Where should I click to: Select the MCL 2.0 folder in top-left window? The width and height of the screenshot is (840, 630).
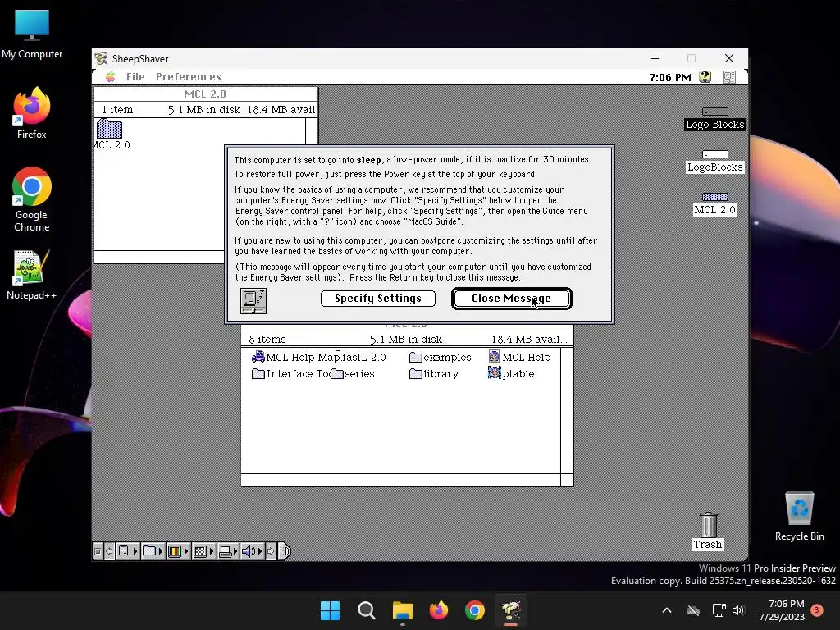pyautogui.click(x=109, y=129)
